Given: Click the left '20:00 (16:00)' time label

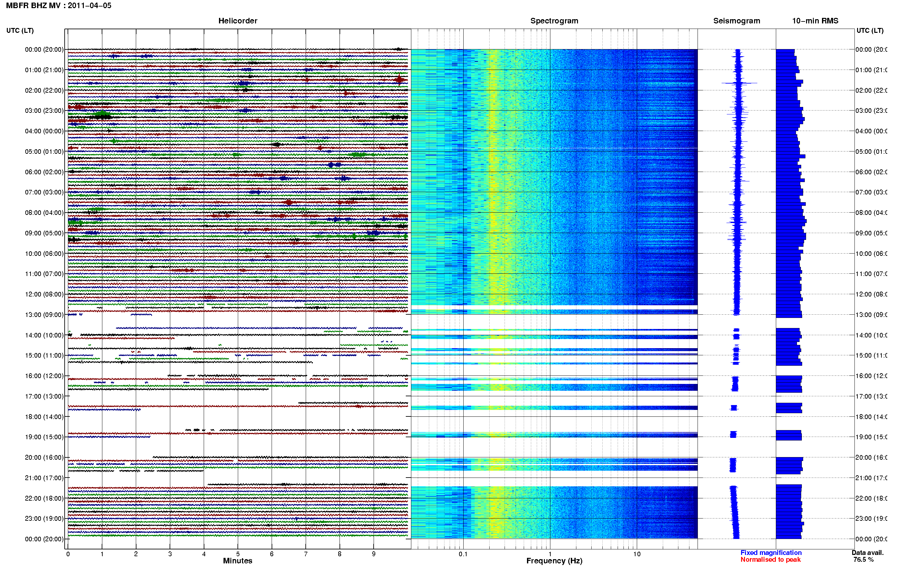Looking at the screenshot, I should coord(44,458).
